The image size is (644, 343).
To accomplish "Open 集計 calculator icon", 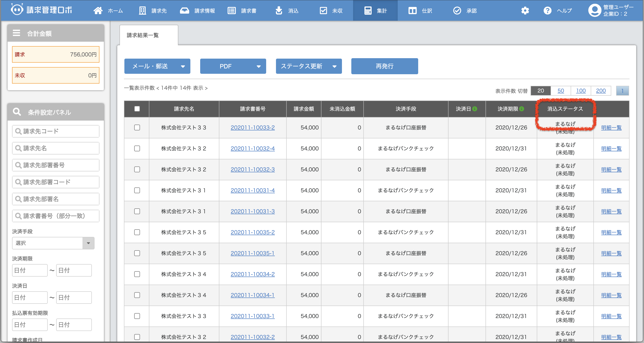I will pyautogui.click(x=368, y=10).
